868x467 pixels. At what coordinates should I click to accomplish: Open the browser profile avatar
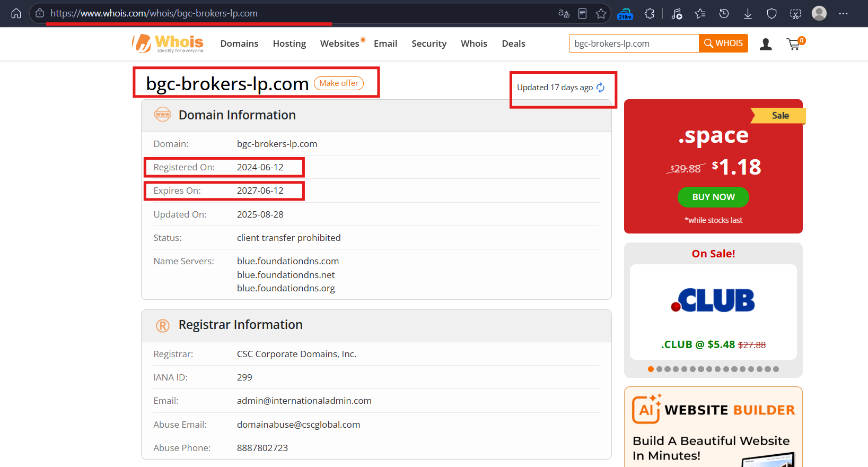819,13
